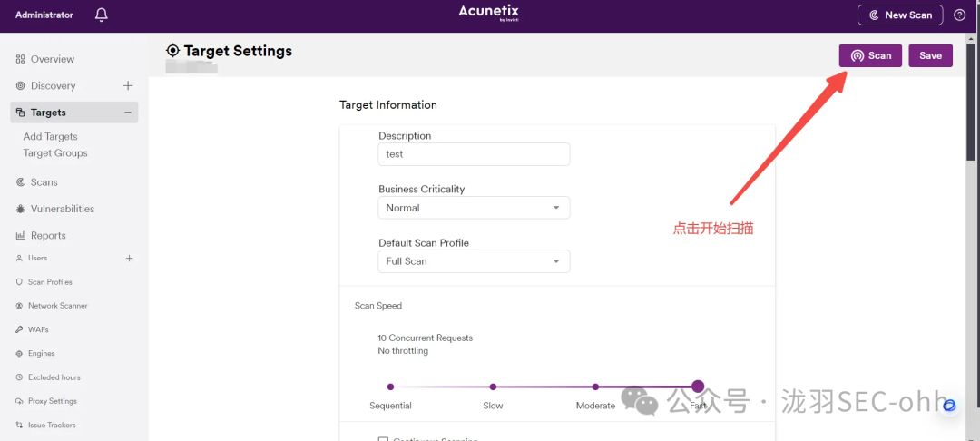Expand the Users section with the plus
This screenshot has width=980, height=441.
click(x=130, y=258)
